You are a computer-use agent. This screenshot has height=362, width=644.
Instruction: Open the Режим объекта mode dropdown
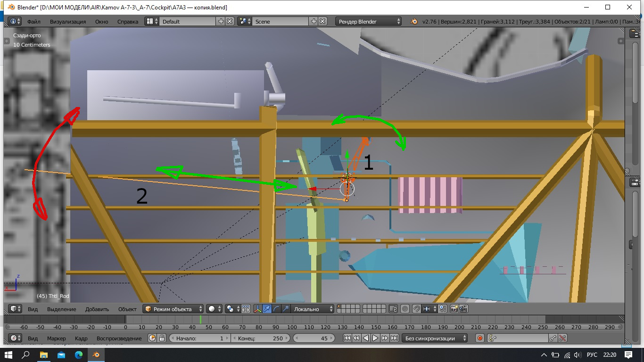[173, 309]
